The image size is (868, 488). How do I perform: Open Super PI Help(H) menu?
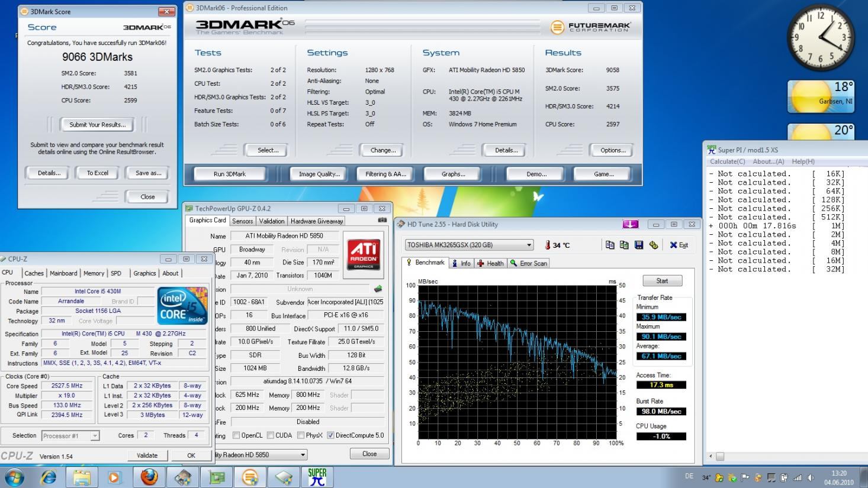pyautogui.click(x=803, y=161)
